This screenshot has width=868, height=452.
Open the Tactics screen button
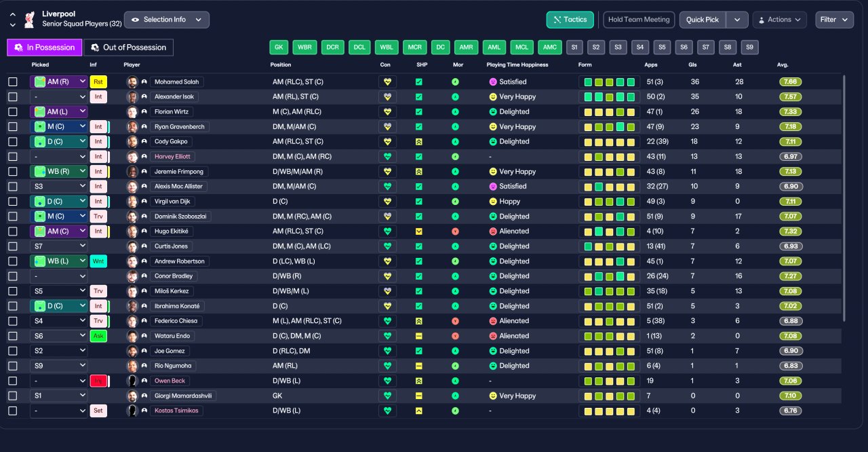[570, 20]
